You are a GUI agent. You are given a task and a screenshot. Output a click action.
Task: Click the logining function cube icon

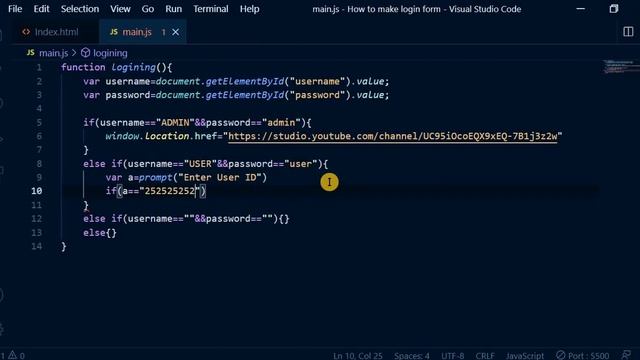pyautogui.click(x=85, y=53)
